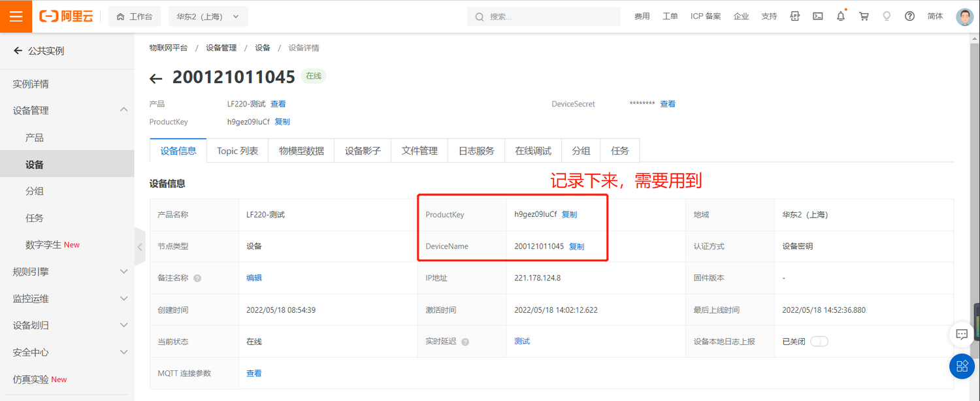The width and height of the screenshot is (980, 401).
Task: Expand the 安全中心 sidebar section
Action: coord(124,352)
